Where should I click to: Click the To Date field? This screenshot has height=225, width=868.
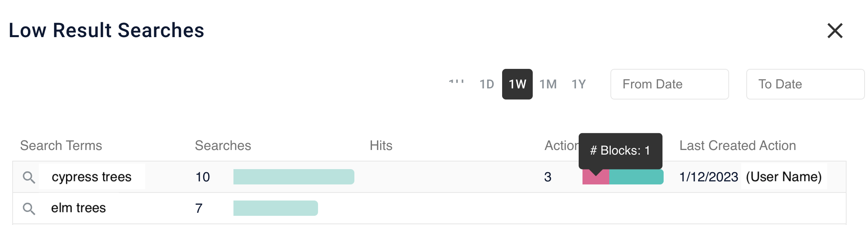805,84
